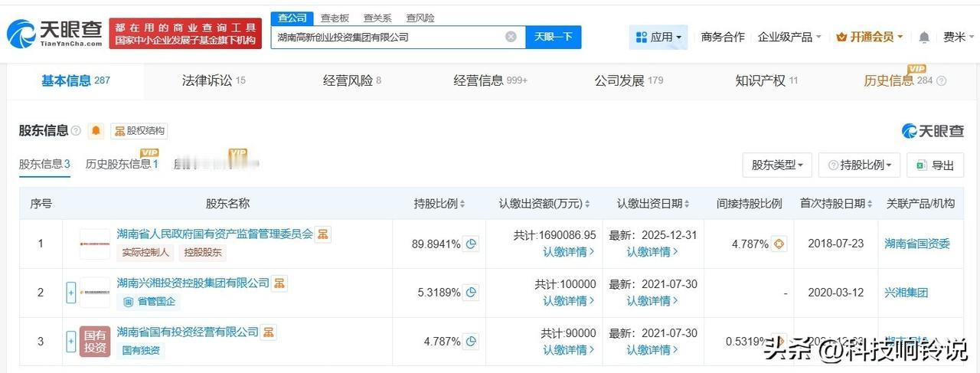Screen dimensions: 980x373
Task: Expand row 2 with the plus toggle
Action: coord(71,293)
